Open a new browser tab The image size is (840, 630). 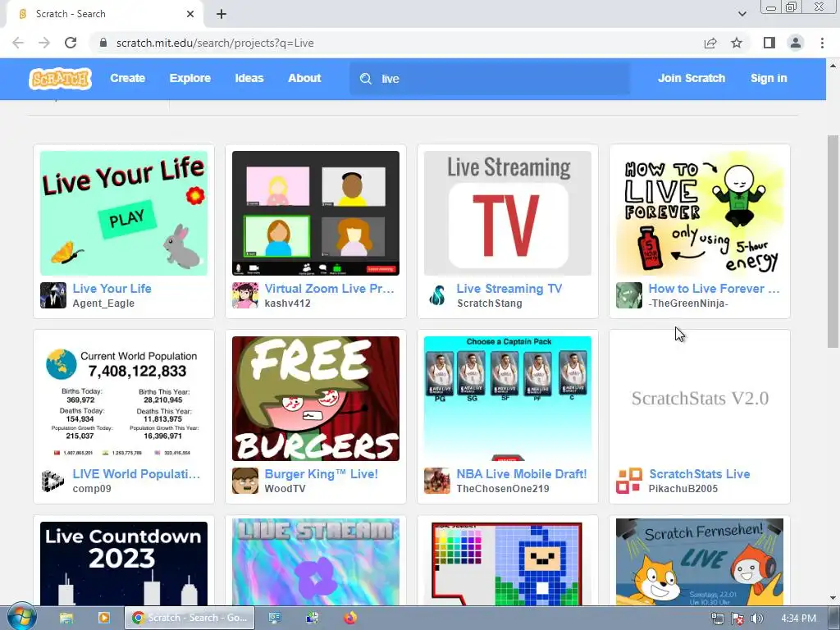tap(221, 14)
